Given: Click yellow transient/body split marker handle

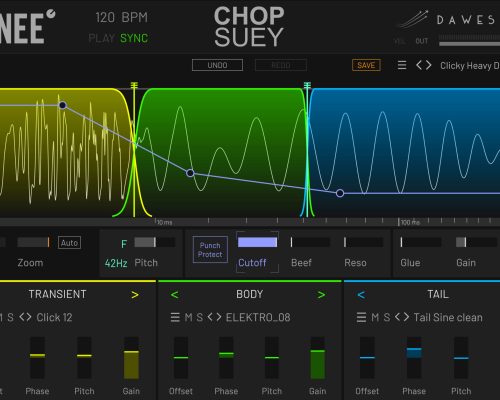Looking at the screenshot, I should [134, 86].
